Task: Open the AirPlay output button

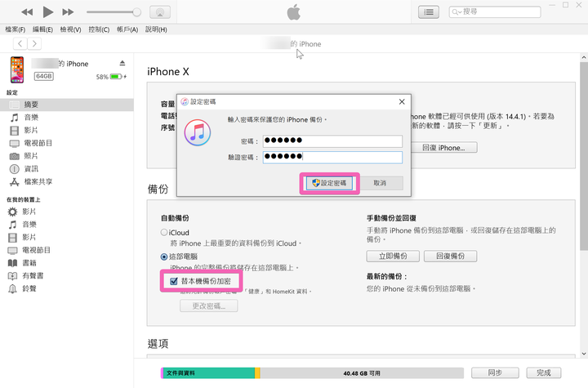Action: click(160, 12)
